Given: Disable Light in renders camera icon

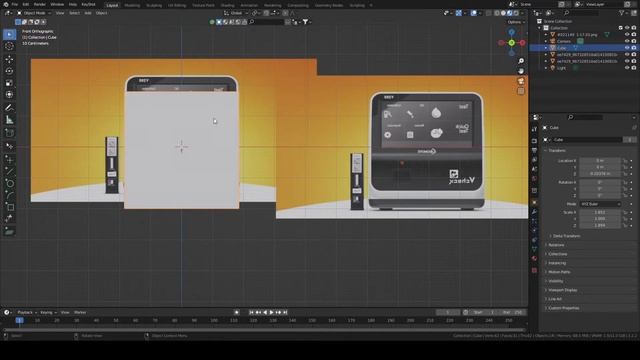Looking at the screenshot, I should click(x=634, y=68).
